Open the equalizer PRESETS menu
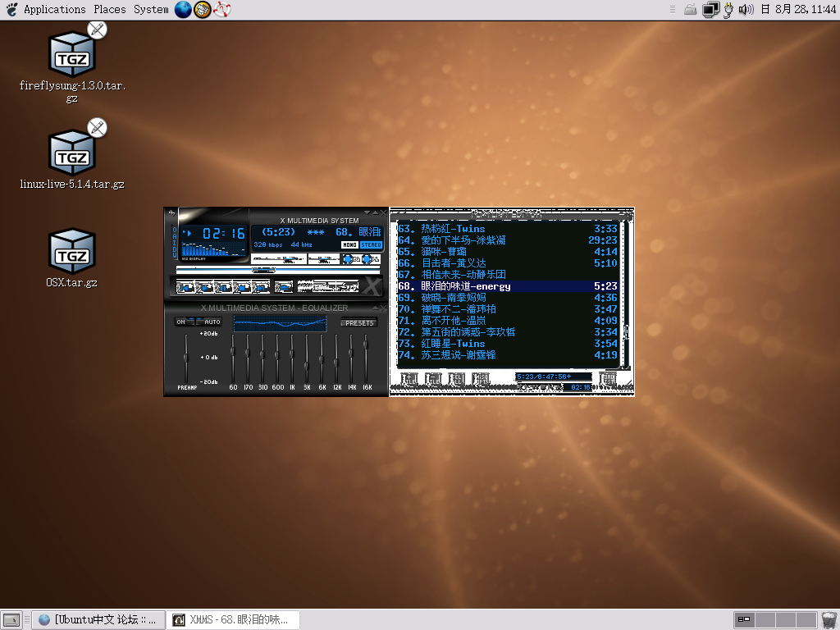840x630 pixels. pos(359,322)
